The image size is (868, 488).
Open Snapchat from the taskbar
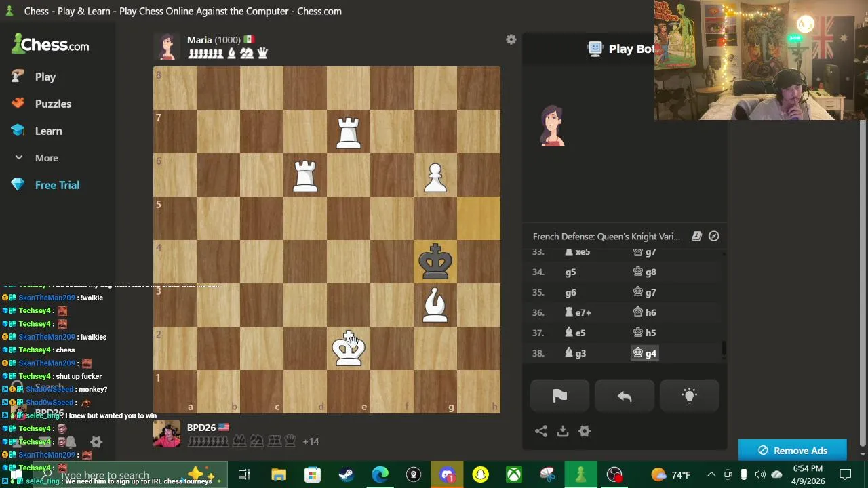point(480,474)
